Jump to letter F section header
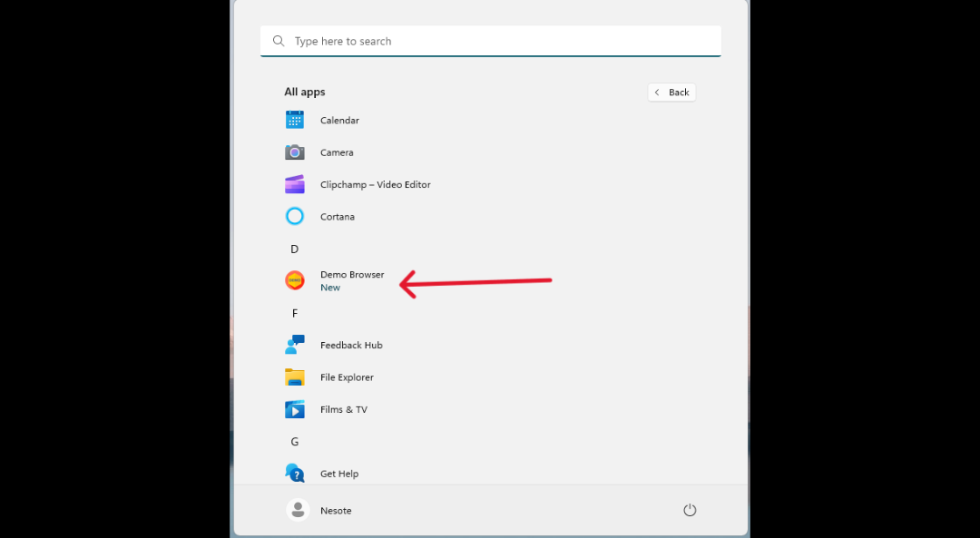Screen dimensions: 980x538 [x=295, y=313]
